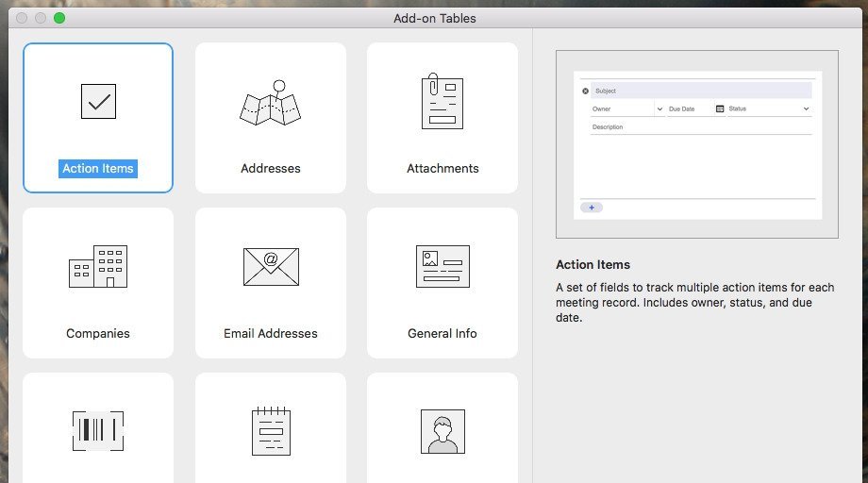Viewport: 868px width, 483px height.
Task: Click the highlighted Action Items label
Action: click(98, 169)
